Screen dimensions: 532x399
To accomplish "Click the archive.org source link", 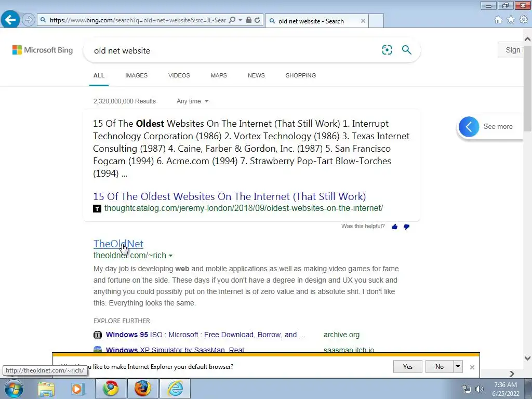I will pyautogui.click(x=341, y=335).
